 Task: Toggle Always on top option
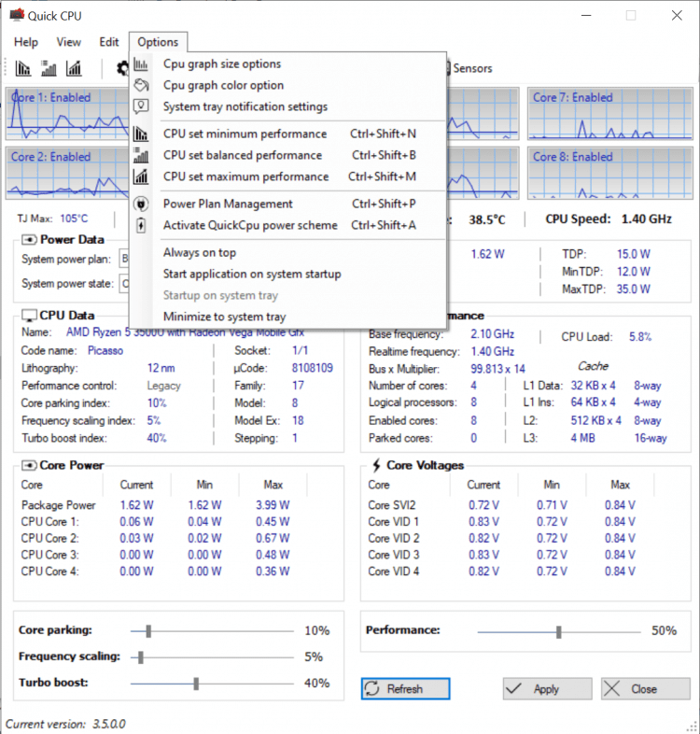(200, 253)
